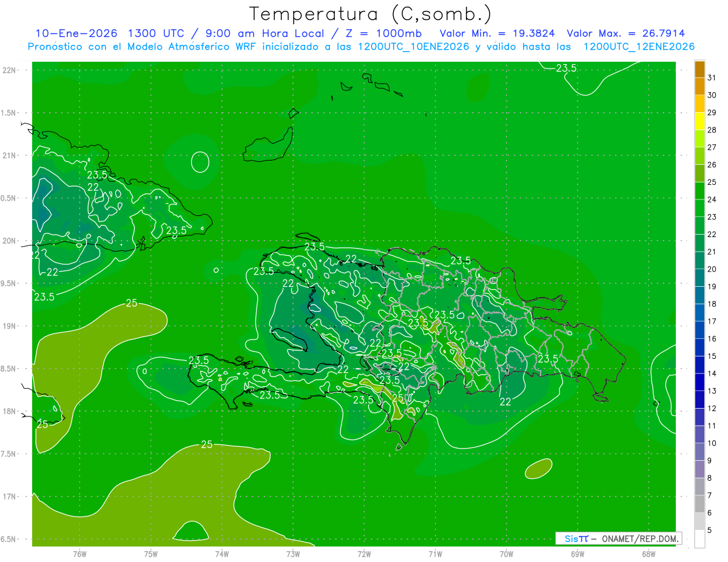Image resolution: width=728 pixels, height=562 pixels.
Task: Click the teal legend swatch between 19 and 20
Action: 699,278
